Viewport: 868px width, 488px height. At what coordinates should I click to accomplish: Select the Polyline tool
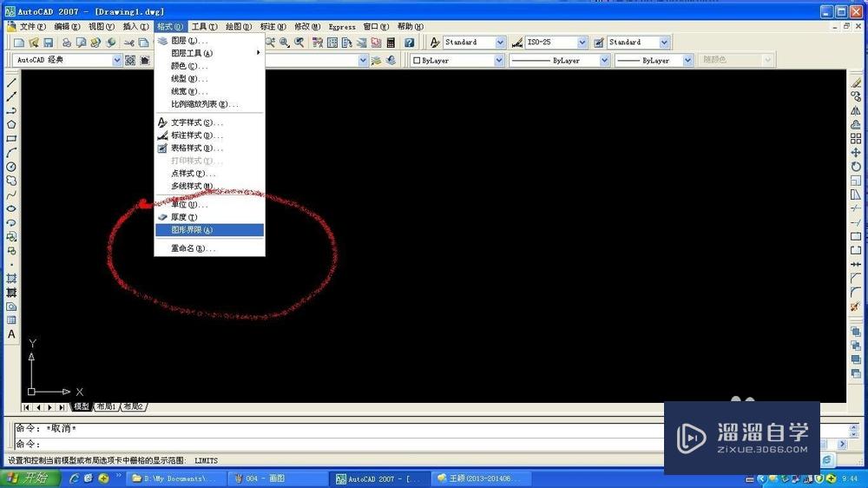point(11,111)
